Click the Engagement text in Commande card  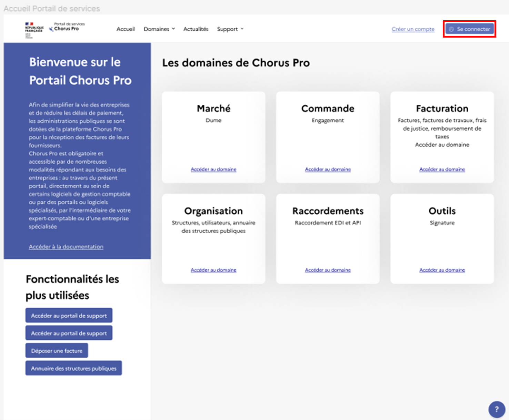(x=328, y=120)
